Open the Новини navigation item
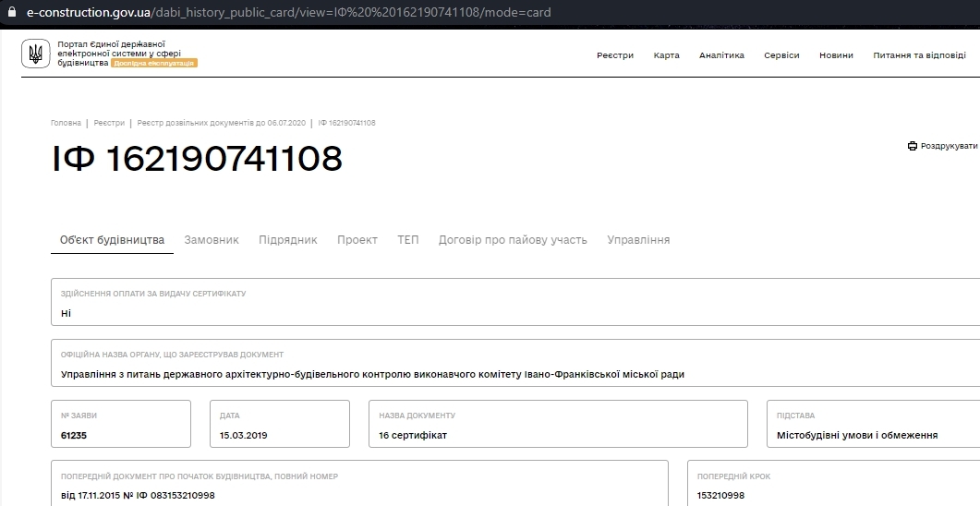Screen dimensions: 980x506 836,55
